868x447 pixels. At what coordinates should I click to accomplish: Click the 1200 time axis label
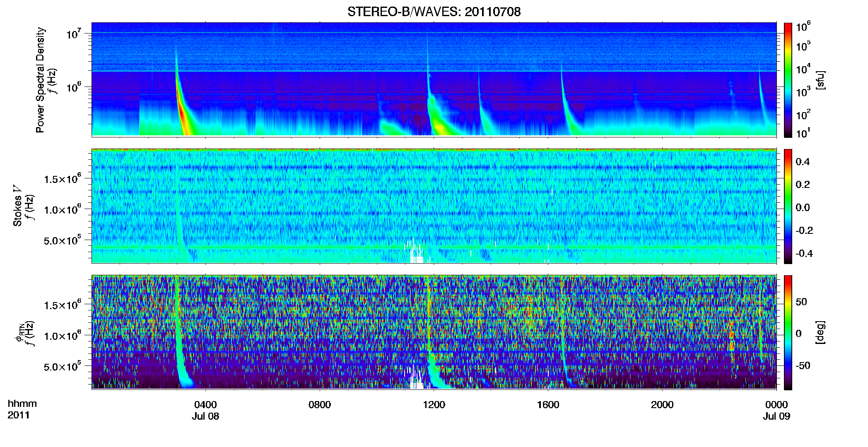(434, 405)
